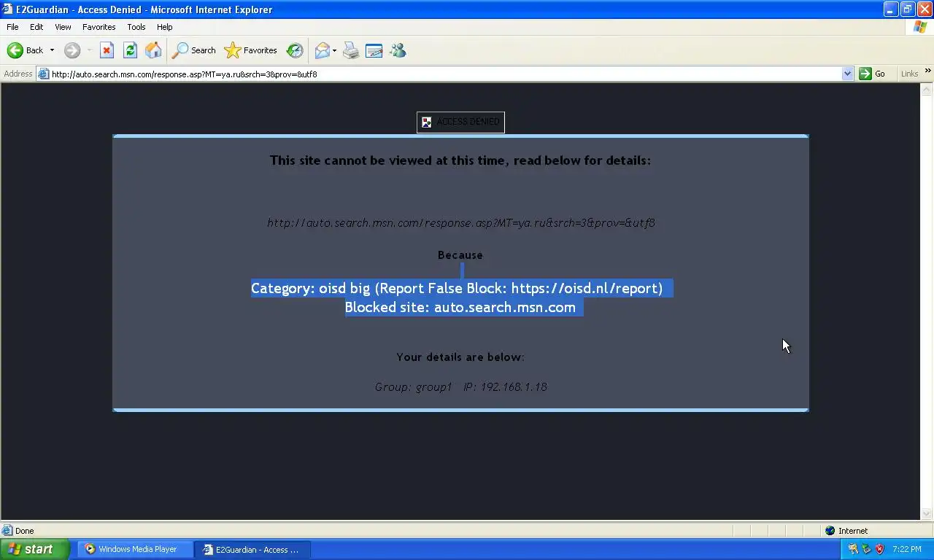This screenshot has width=934, height=560.
Task: Switch to Windows Media Player taskbar button
Action: point(136,549)
